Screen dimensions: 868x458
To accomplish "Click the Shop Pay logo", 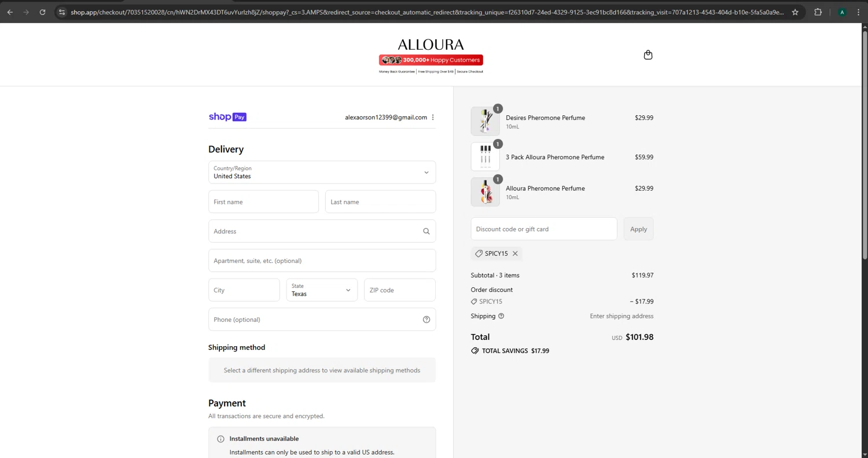I will point(227,117).
